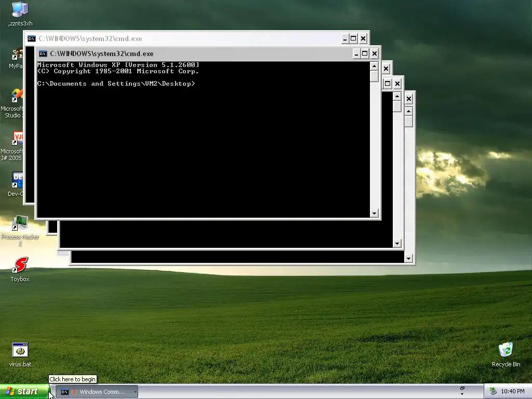Click the 10:40 PM clock
The height and width of the screenshot is (399, 532).
(x=513, y=392)
